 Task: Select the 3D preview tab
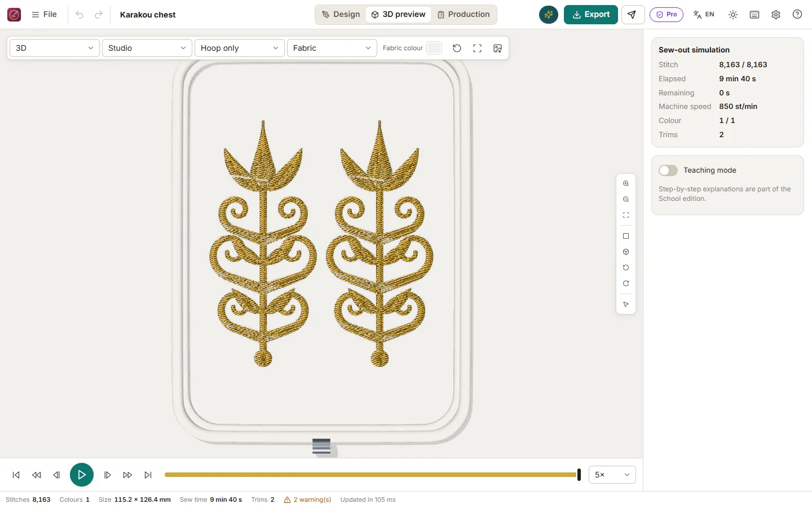(x=398, y=15)
